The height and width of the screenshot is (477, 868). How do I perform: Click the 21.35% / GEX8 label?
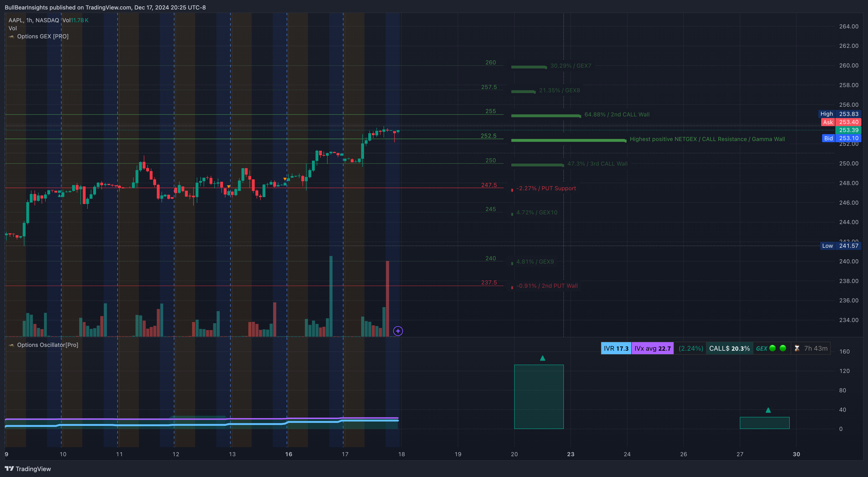[x=560, y=90]
